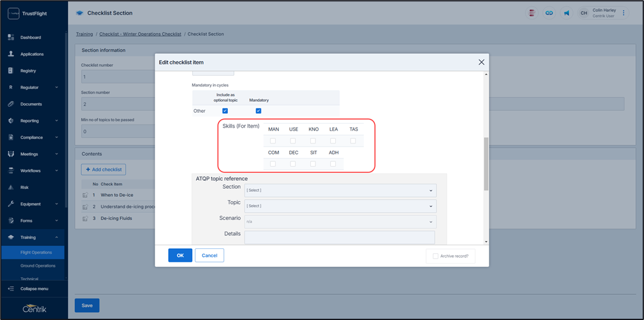
Task: Open the Documents paperclip icon
Action: pyautogui.click(x=10, y=104)
